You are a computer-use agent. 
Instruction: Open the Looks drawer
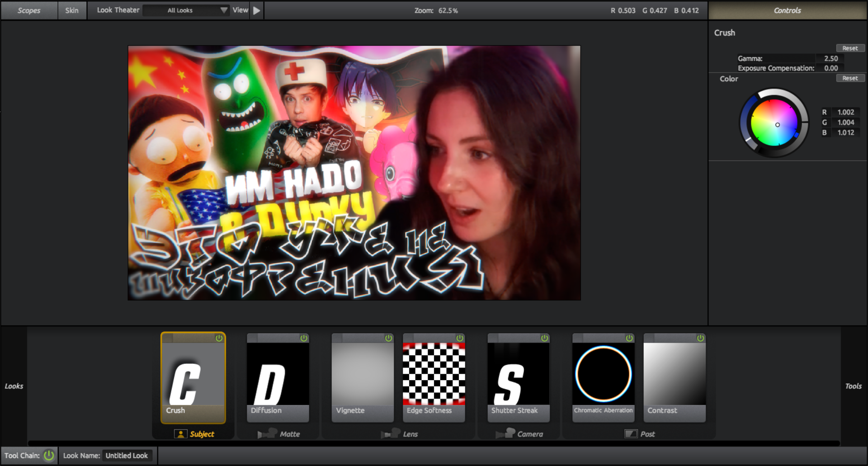pyautogui.click(x=14, y=386)
